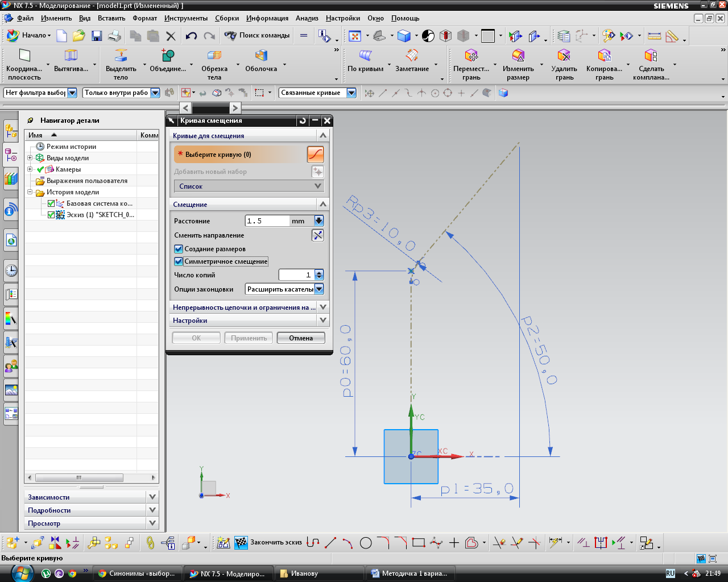Screen dimensions: 728x582
Task: Toggle the Симметричное смещение checkbox
Action: point(179,261)
